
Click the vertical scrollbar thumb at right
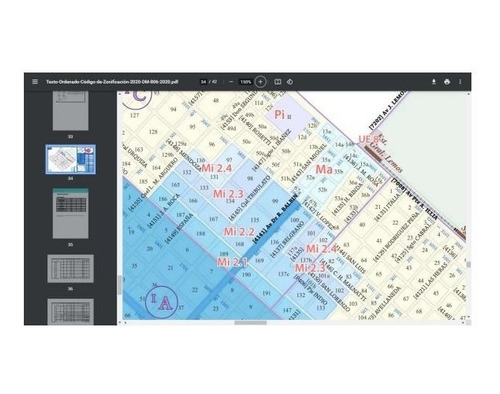point(469,264)
